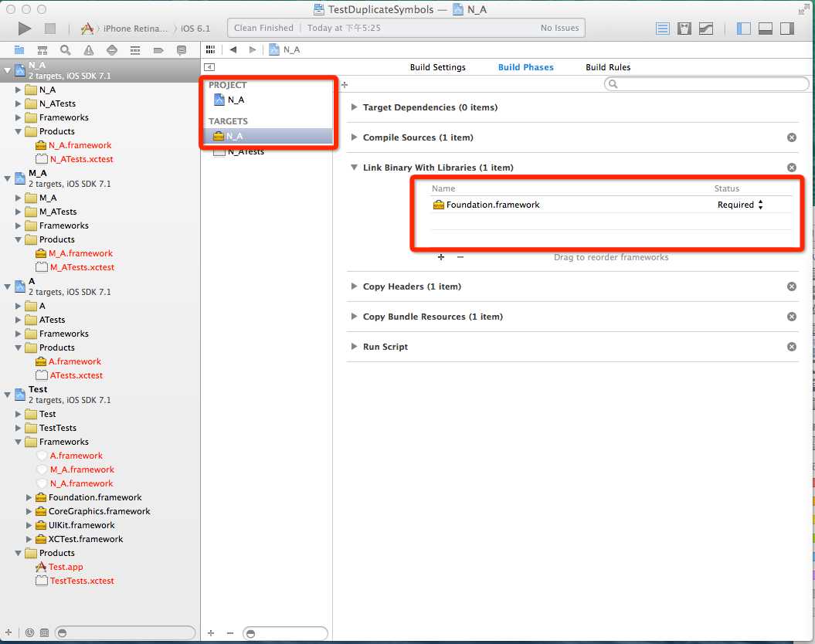This screenshot has width=815, height=644.
Task: Switch to Build Phases tab
Action: coord(525,67)
